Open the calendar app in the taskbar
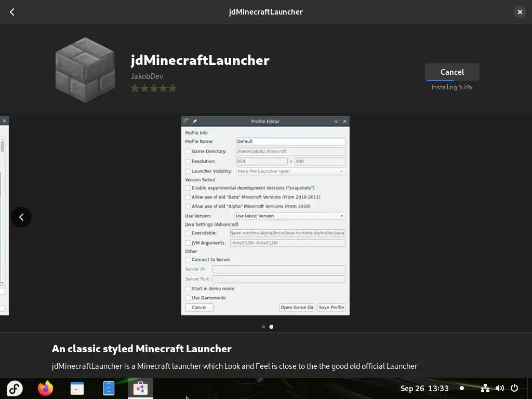The image size is (532, 399). click(x=77, y=389)
